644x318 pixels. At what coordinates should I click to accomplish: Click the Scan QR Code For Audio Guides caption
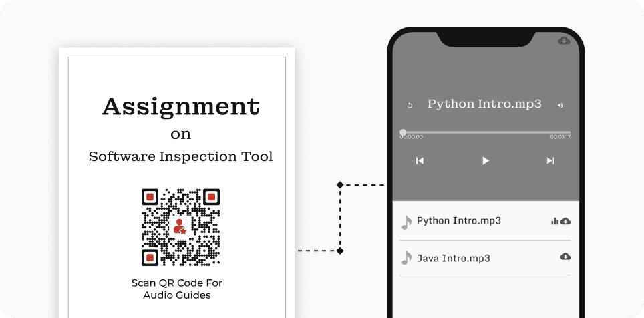(x=177, y=289)
